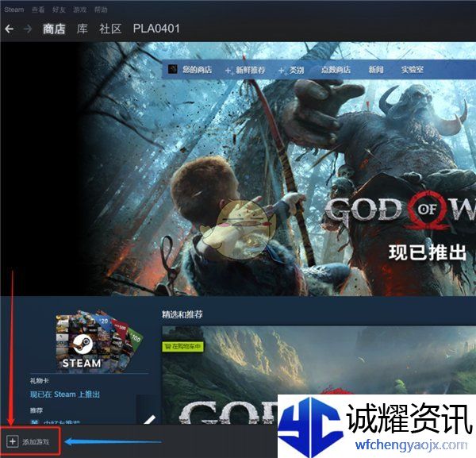Switch to the 库 tab
The height and width of the screenshot is (458, 476).
(83, 29)
